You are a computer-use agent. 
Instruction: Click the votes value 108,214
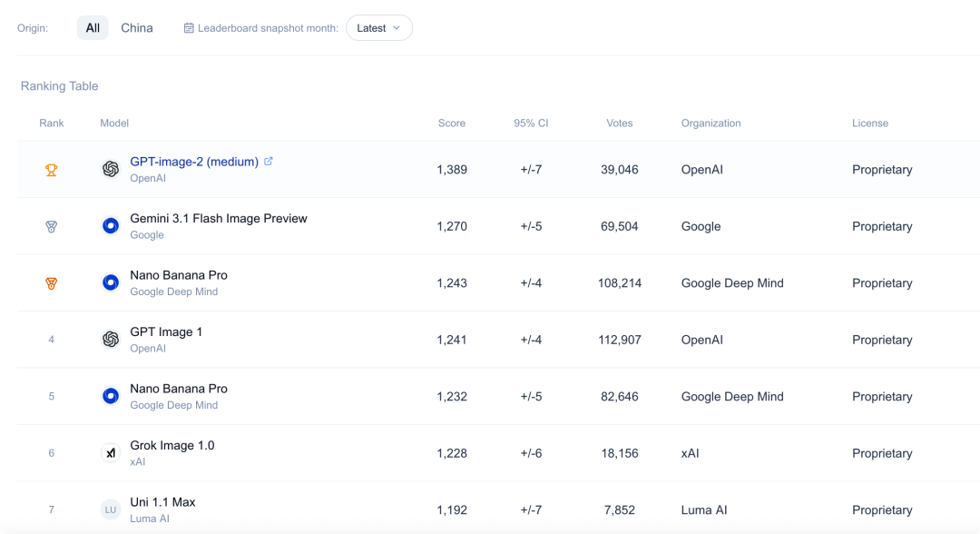pyautogui.click(x=620, y=283)
